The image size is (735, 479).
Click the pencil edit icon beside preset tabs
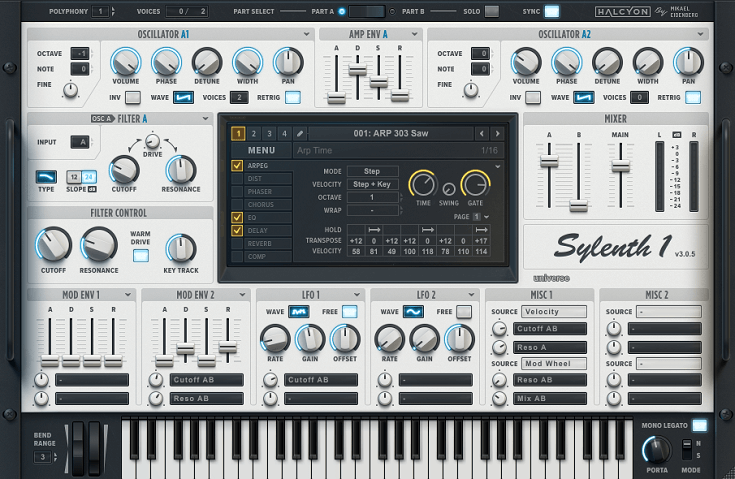(x=300, y=134)
